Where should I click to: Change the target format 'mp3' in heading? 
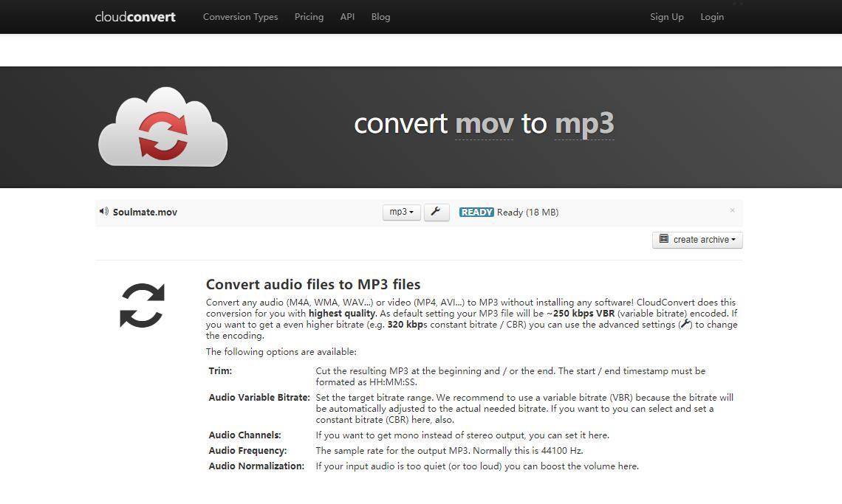[x=584, y=125]
